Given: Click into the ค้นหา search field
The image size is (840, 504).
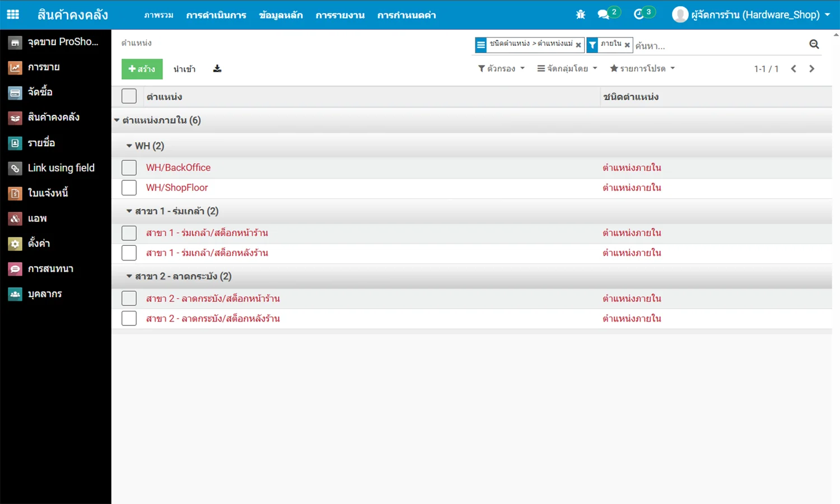Looking at the screenshot, I should pos(717,45).
